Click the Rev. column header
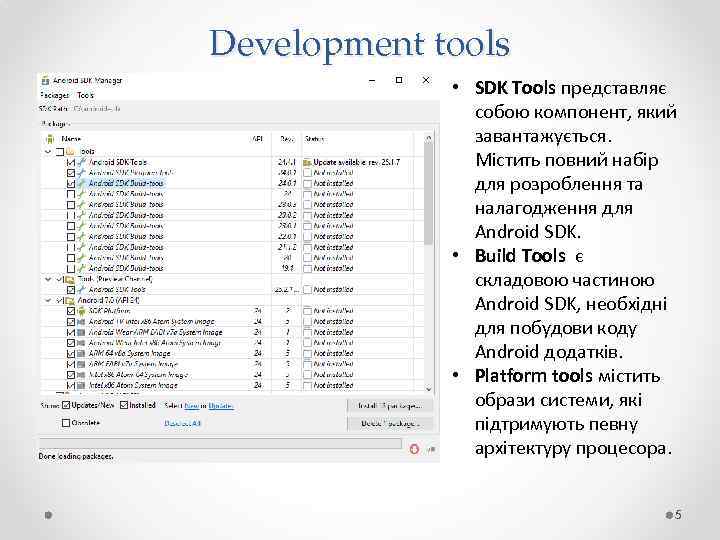This screenshot has width=720, height=540. [x=287, y=139]
